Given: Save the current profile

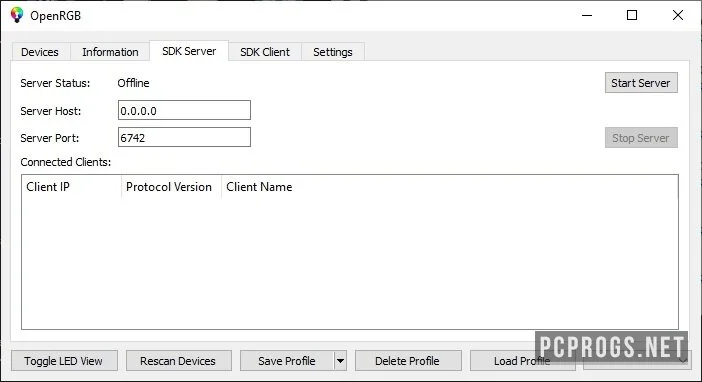Looking at the screenshot, I should (x=287, y=361).
